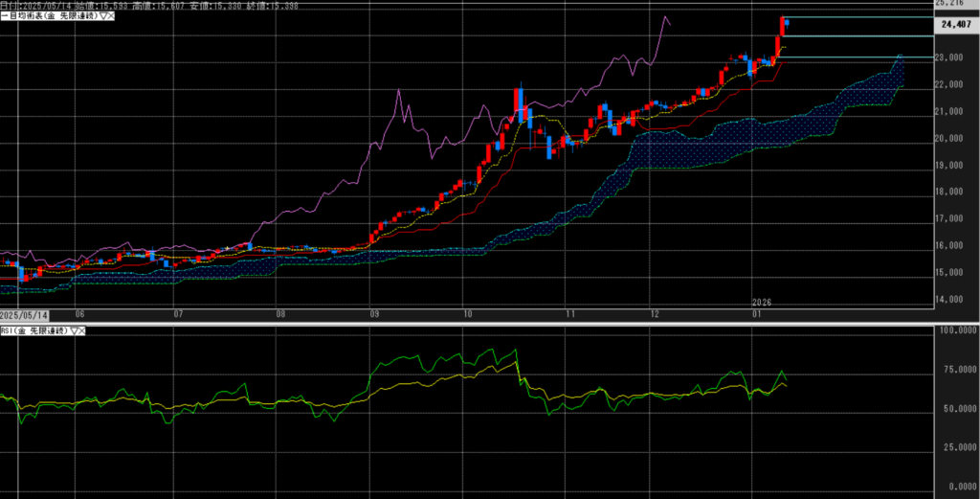Click the current price tag 24,407
This screenshot has width=980, height=499.
click(x=957, y=25)
